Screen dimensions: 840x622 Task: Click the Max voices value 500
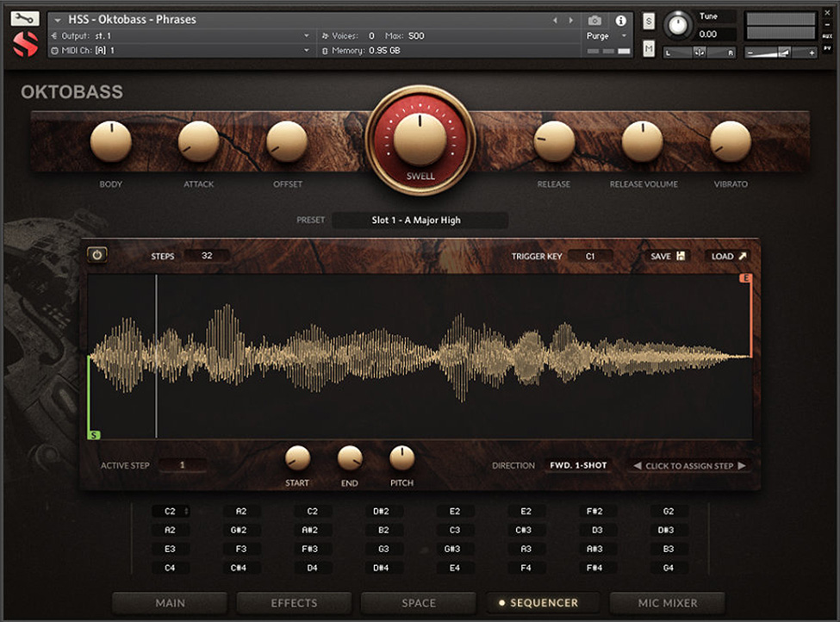tap(416, 36)
